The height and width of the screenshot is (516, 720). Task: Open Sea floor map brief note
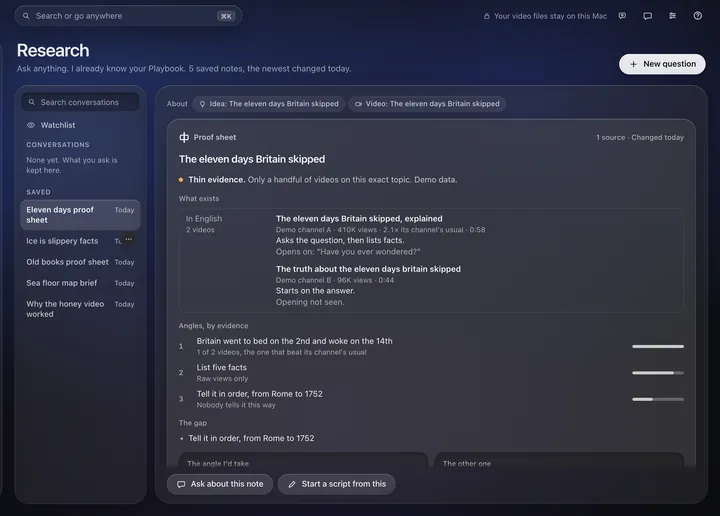(x=80, y=283)
